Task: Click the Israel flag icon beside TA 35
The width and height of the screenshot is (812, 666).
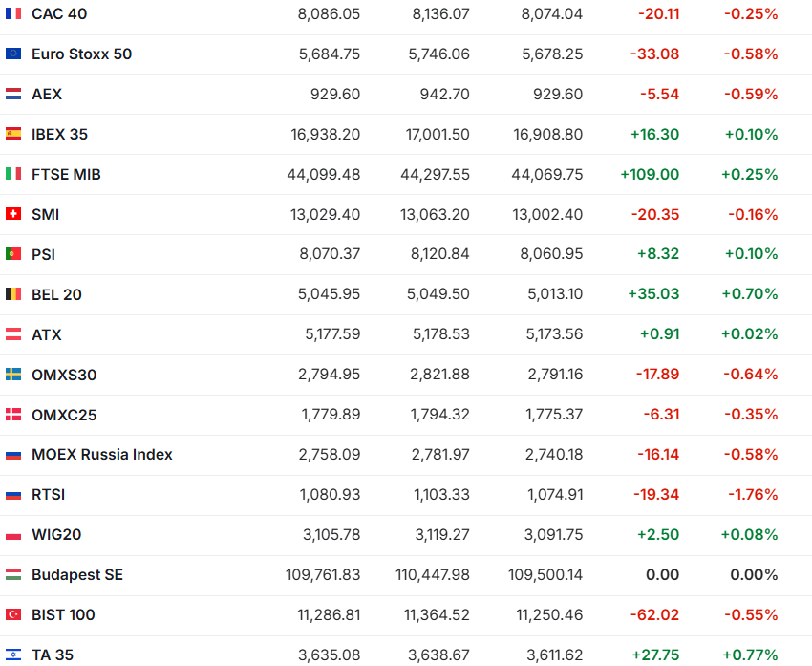Action: (x=13, y=655)
